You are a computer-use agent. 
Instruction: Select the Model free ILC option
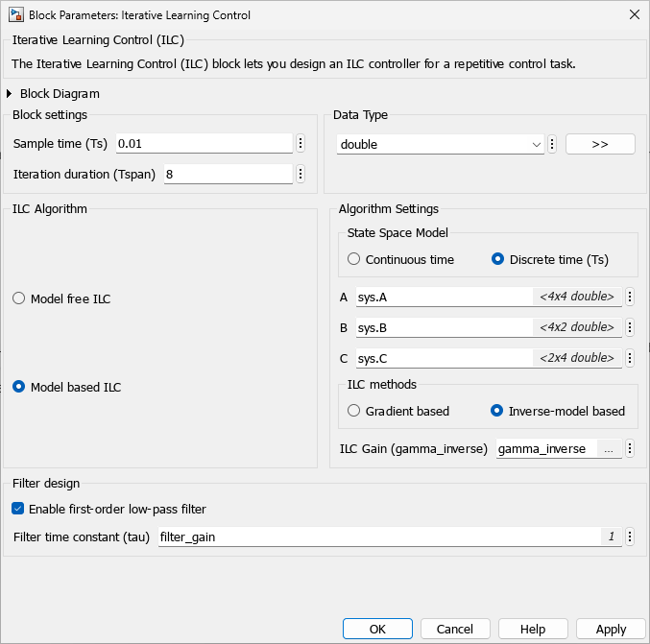click(x=19, y=299)
